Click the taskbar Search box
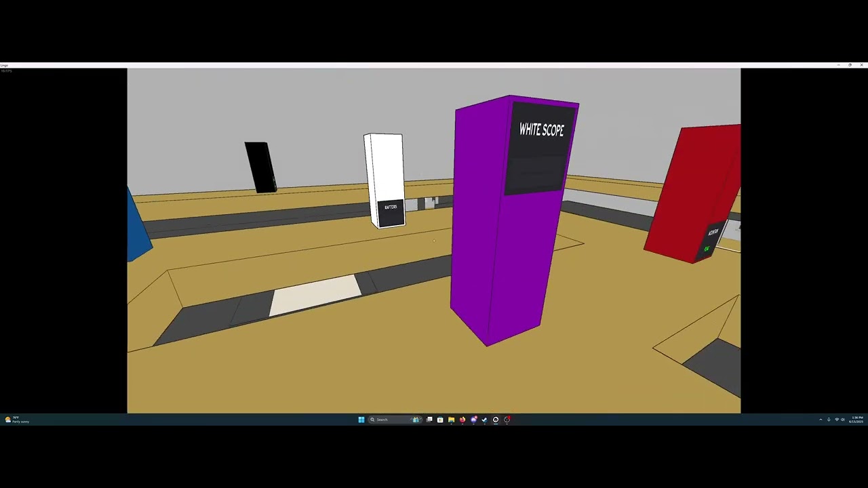 click(395, 420)
